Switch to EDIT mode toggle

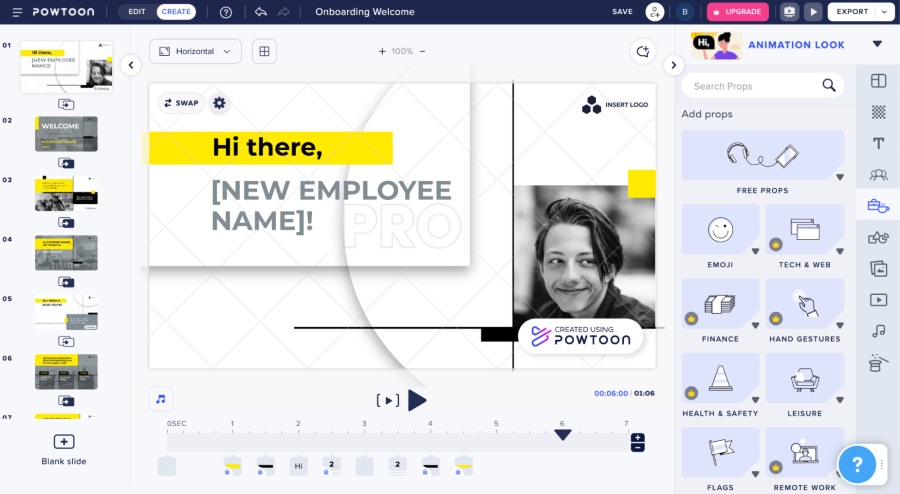(x=137, y=12)
